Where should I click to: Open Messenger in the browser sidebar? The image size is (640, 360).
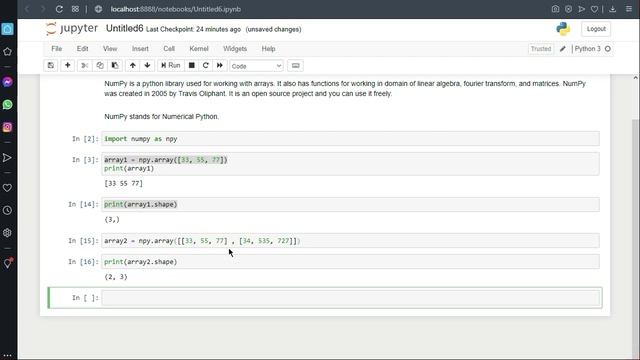pos(7,82)
